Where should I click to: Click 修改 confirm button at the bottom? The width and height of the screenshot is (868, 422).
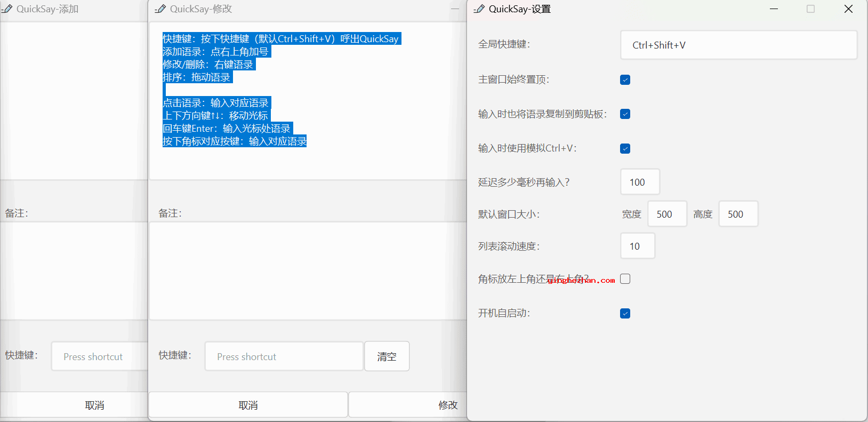pos(408,405)
